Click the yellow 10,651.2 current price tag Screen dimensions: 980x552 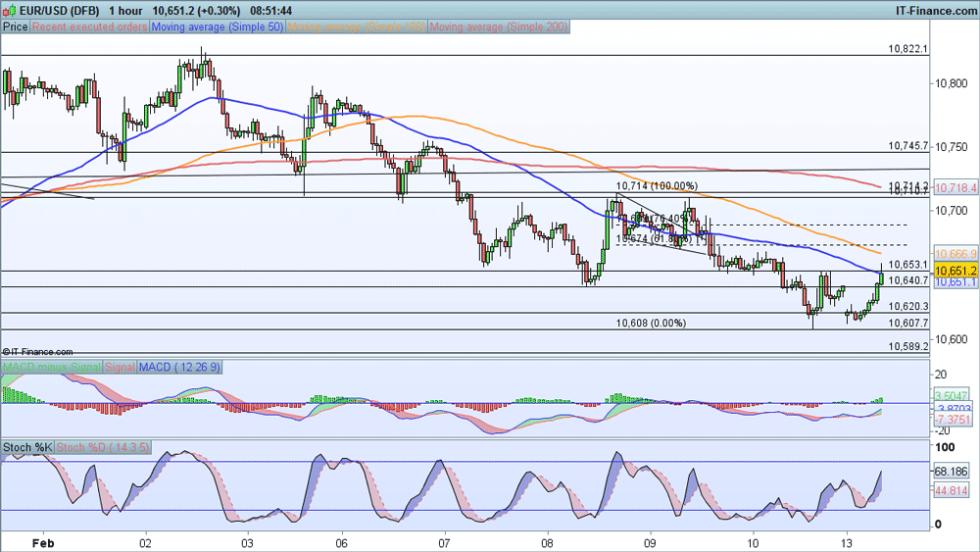[x=955, y=271]
